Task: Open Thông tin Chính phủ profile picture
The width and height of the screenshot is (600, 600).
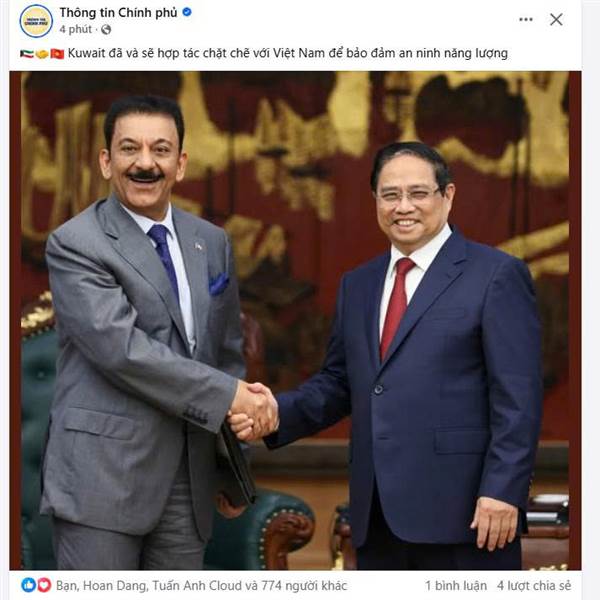Action: coord(36,21)
